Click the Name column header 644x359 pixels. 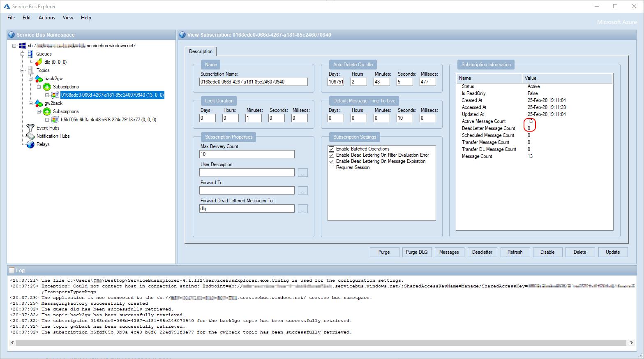click(489, 78)
